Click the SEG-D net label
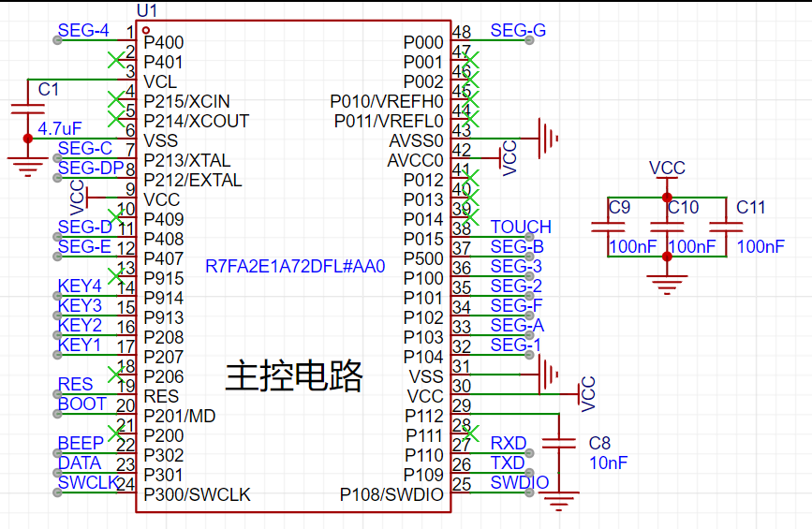Viewport: 812px width, 529px height. tap(85, 228)
